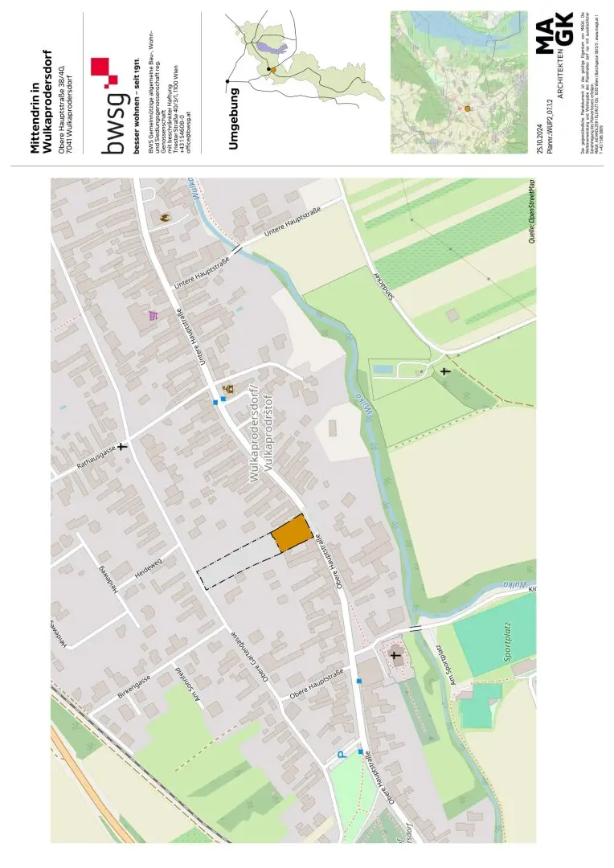Click the plan number 'Plannr.: WUP2_07.1.2'
Screen dimensions: 614x868
tap(549, 127)
